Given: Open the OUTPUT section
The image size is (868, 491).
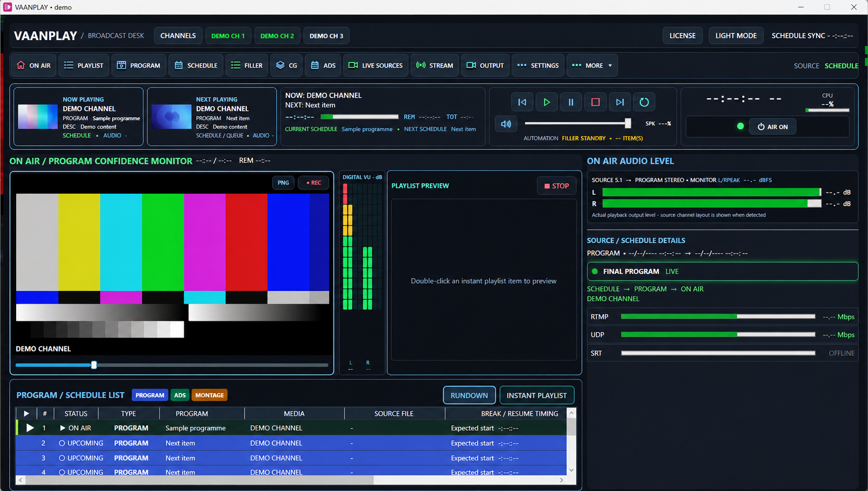Looking at the screenshot, I should [x=485, y=66].
